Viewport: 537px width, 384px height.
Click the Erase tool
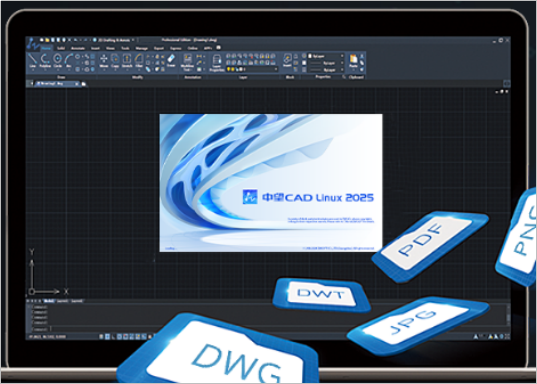[171, 61]
